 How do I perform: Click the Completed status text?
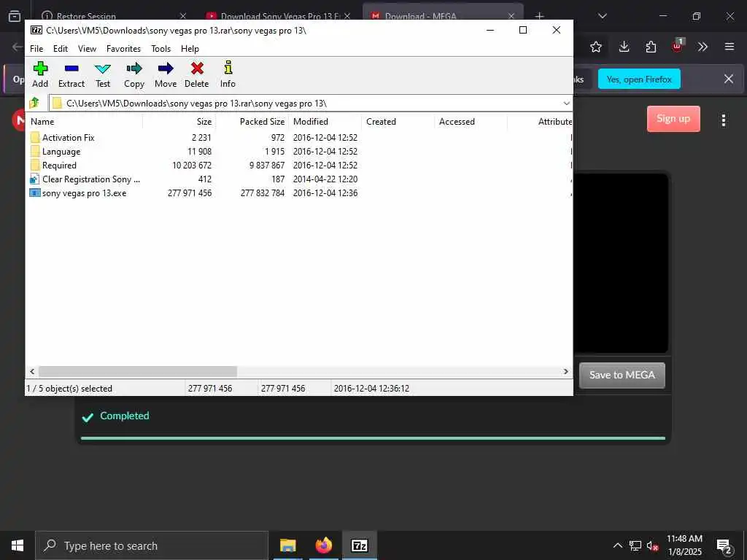click(124, 416)
